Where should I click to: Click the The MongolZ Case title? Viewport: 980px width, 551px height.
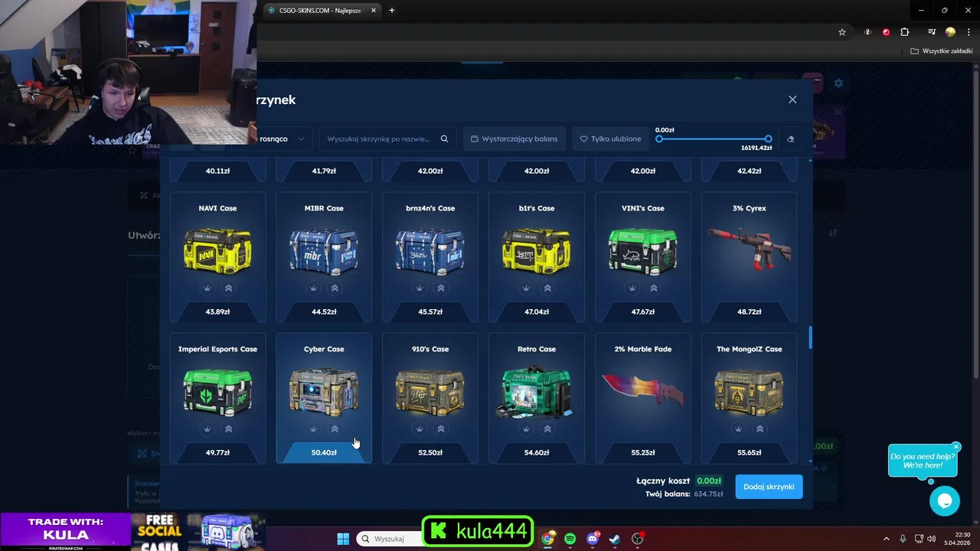[x=749, y=349]
